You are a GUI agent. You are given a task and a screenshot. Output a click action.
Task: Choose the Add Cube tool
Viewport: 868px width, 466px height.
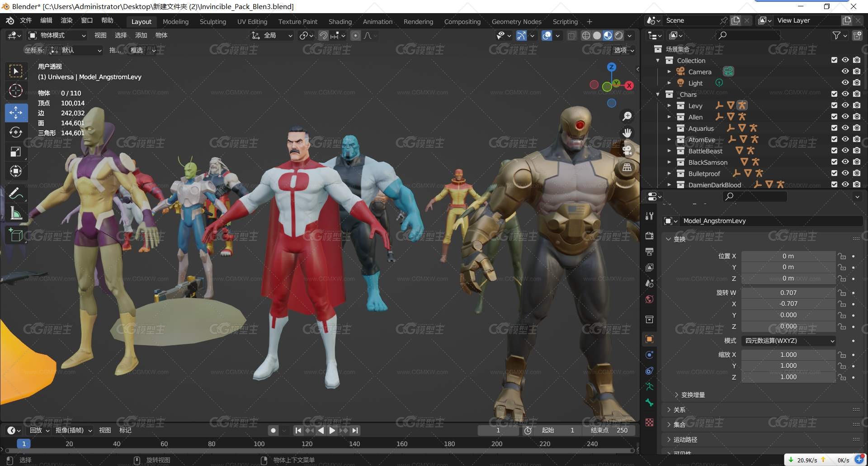coord(16,235)
